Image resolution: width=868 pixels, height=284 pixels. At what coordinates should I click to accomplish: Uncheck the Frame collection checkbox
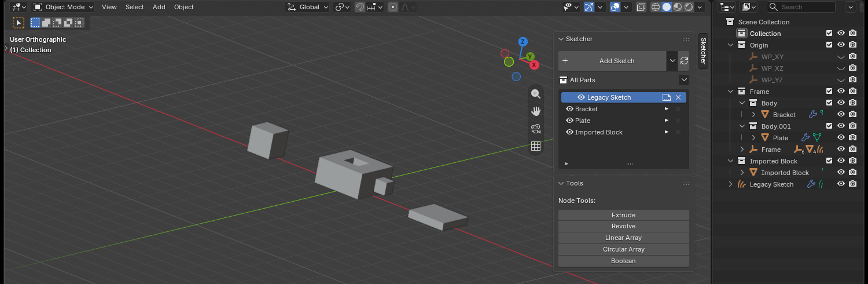coord(829,92)
